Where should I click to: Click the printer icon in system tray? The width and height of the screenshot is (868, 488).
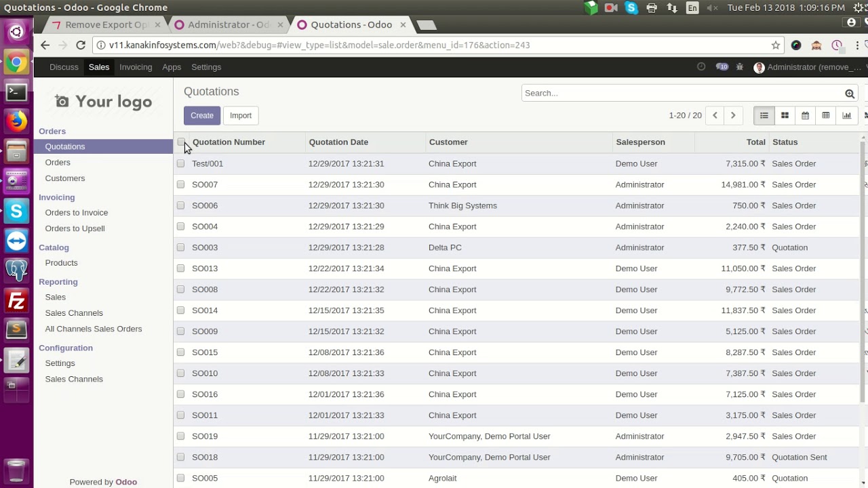[x=652, y=8]
